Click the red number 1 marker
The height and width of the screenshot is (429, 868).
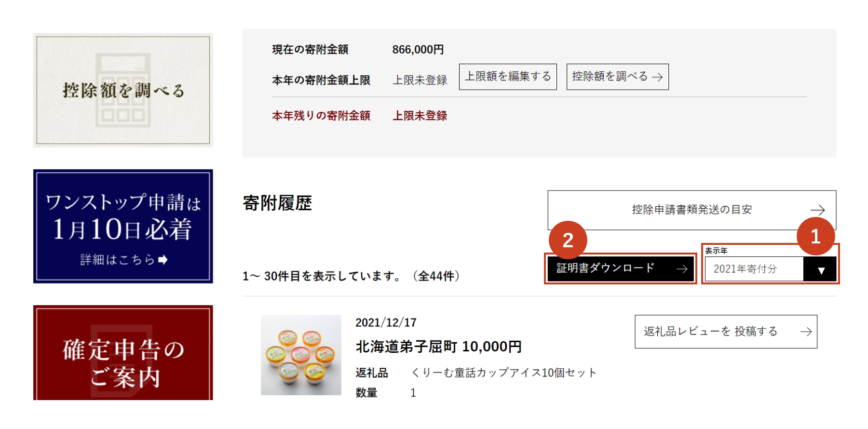(x=815, y=236)
